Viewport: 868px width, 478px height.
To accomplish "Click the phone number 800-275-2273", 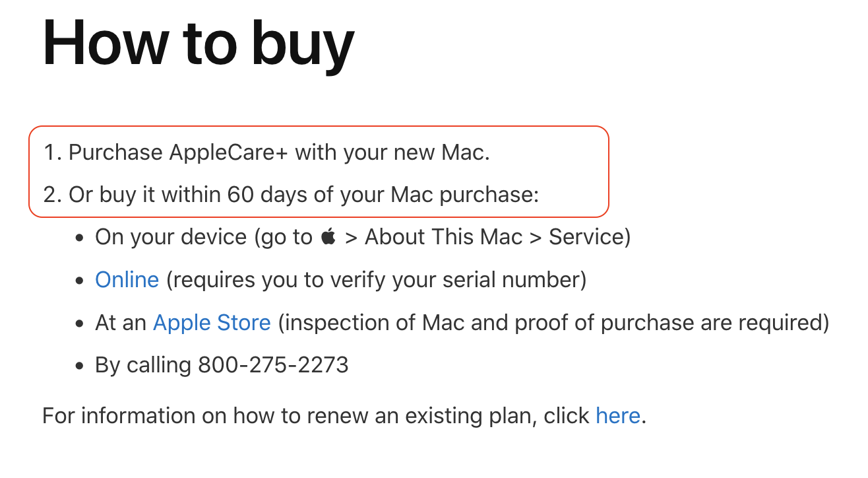I will [273, 365].
